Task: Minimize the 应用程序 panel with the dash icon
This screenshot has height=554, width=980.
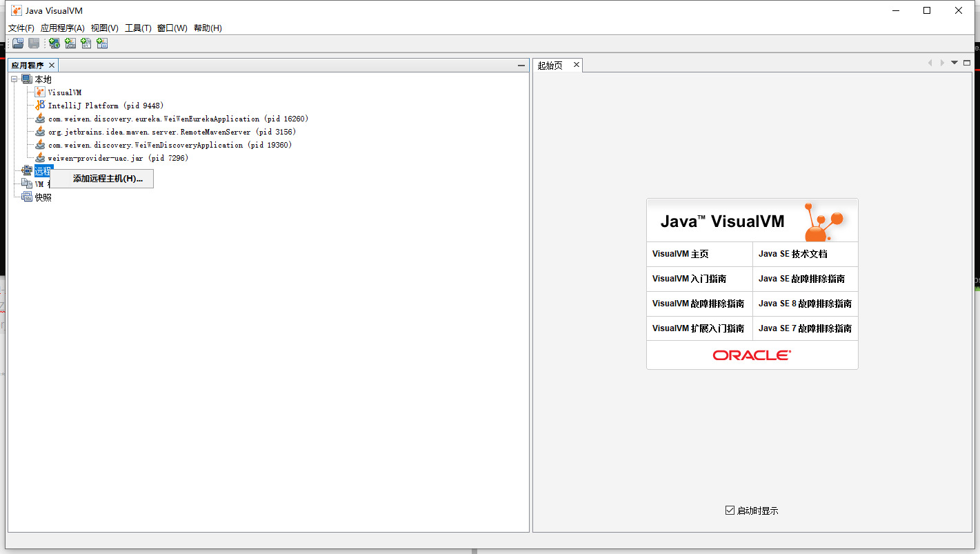Action: pos(521,66)
